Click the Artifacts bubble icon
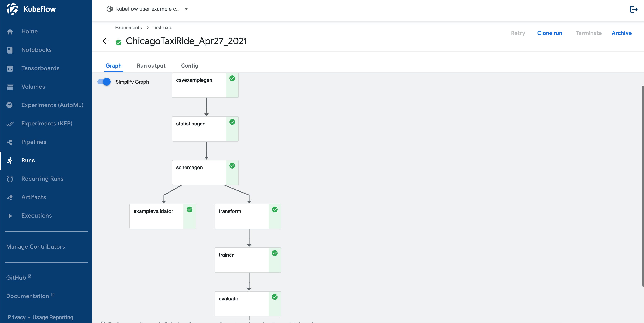The width and height of the screenshot is (644, 323). click(x=10, y=197)
